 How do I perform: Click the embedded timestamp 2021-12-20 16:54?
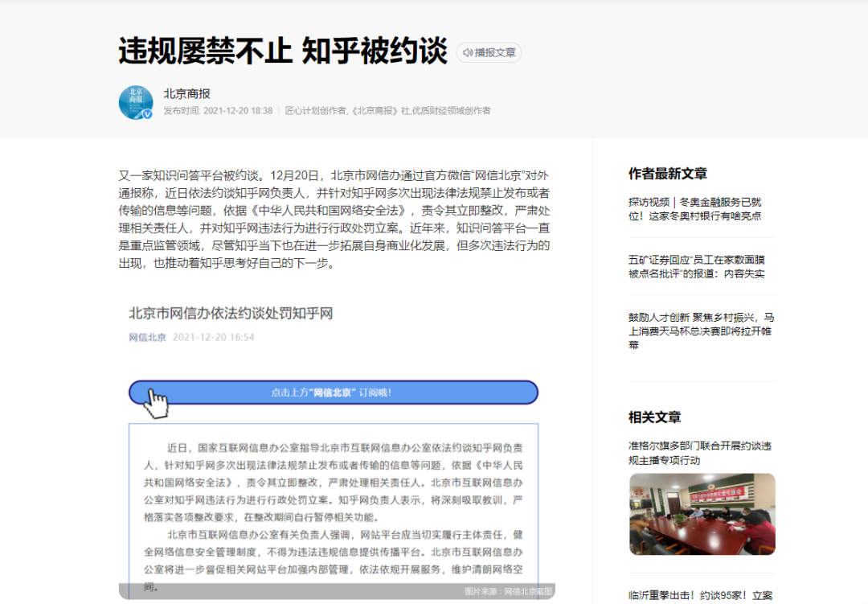click(213, 337)
